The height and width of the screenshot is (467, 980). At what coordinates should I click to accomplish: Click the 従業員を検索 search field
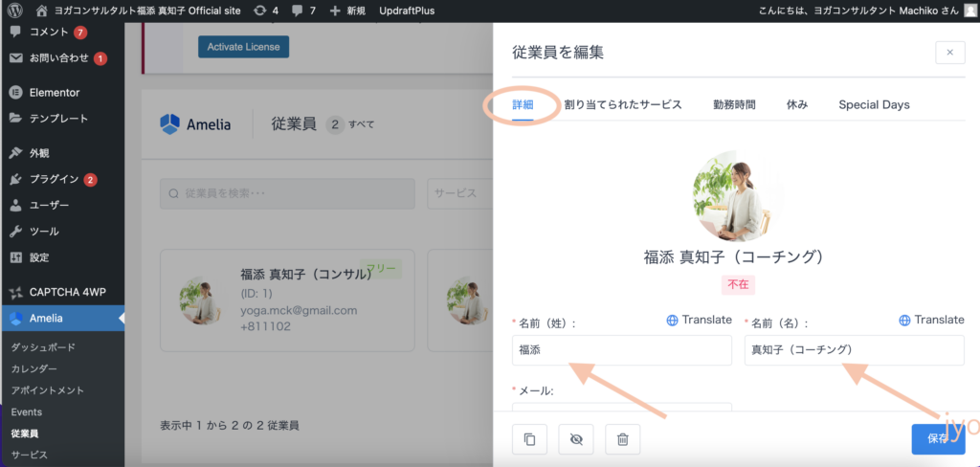click(x=287, y=193)
